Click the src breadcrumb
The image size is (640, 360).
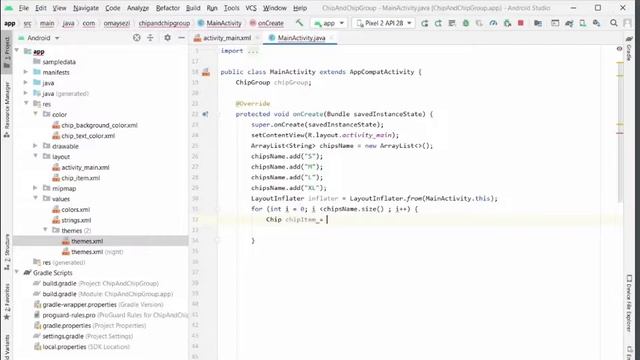click(27, 23)
